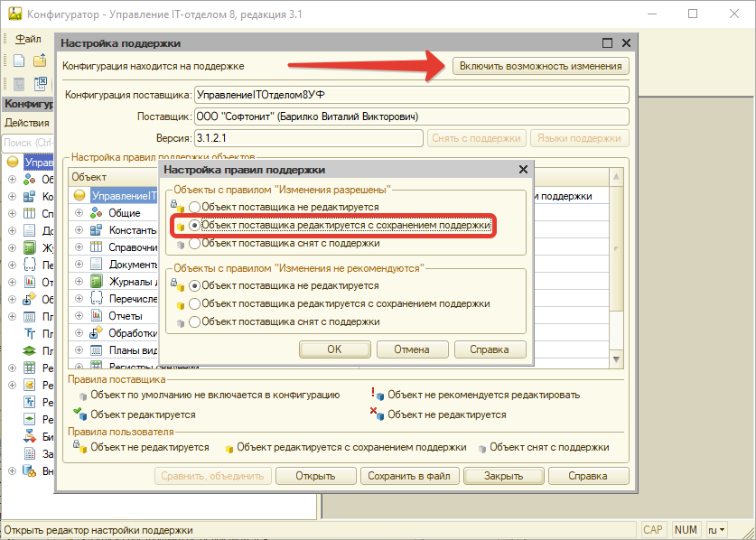Select "снят с поддержки" under Изменения разрешены
This screenshot has height=540, width=756.
(x=194, y=243)
